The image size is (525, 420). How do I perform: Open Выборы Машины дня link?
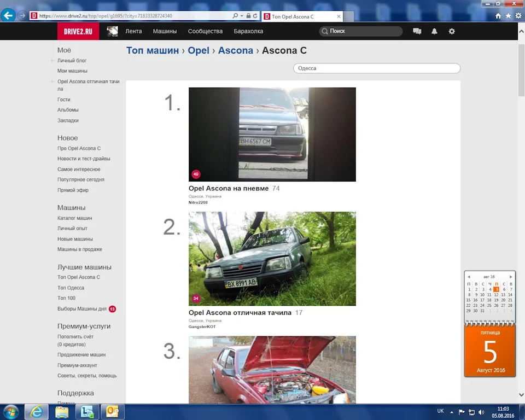(82, 309)
